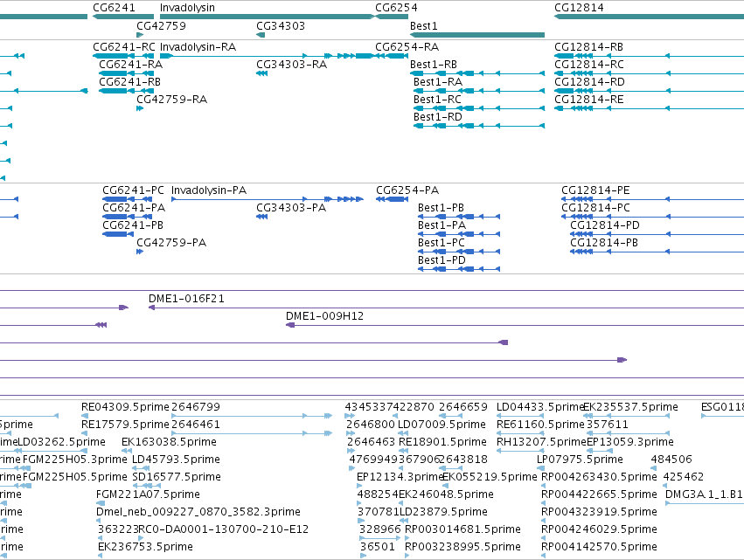Viewport: 744px width, 560px height.
Task: Select transcript CG12814-RE
Action: point(589,100)
